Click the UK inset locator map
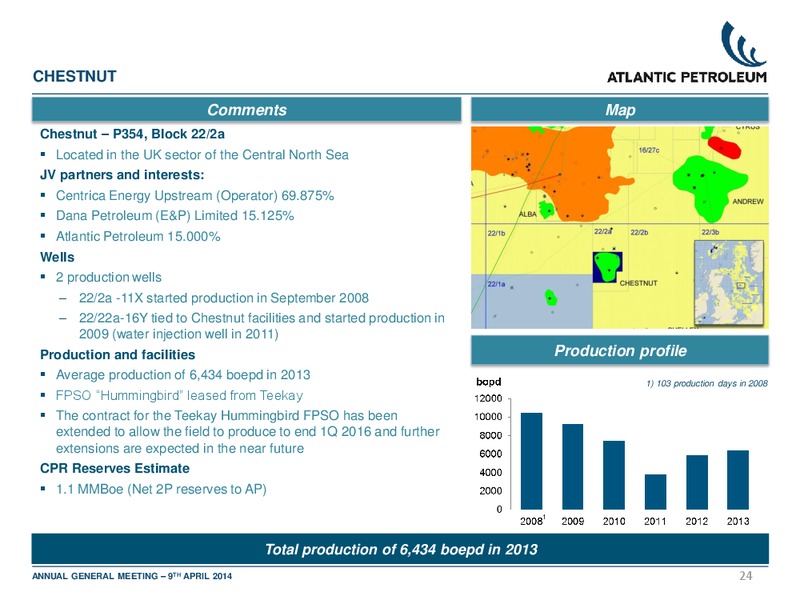The width and height of the screenshot is (800, 600). 729,283
